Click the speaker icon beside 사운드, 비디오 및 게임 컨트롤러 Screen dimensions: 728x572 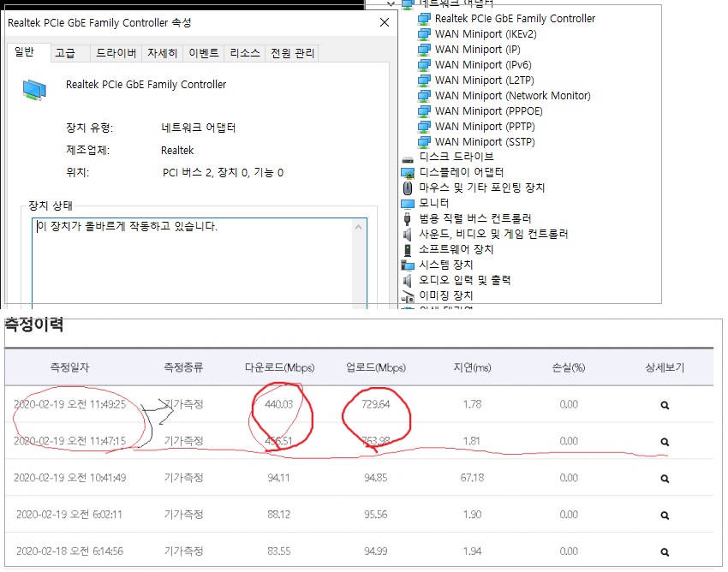point(408,234)
